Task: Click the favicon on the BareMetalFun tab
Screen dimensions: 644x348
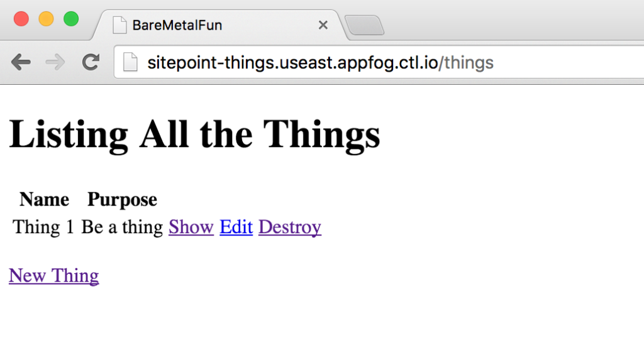Action: (x=118, y=25)
